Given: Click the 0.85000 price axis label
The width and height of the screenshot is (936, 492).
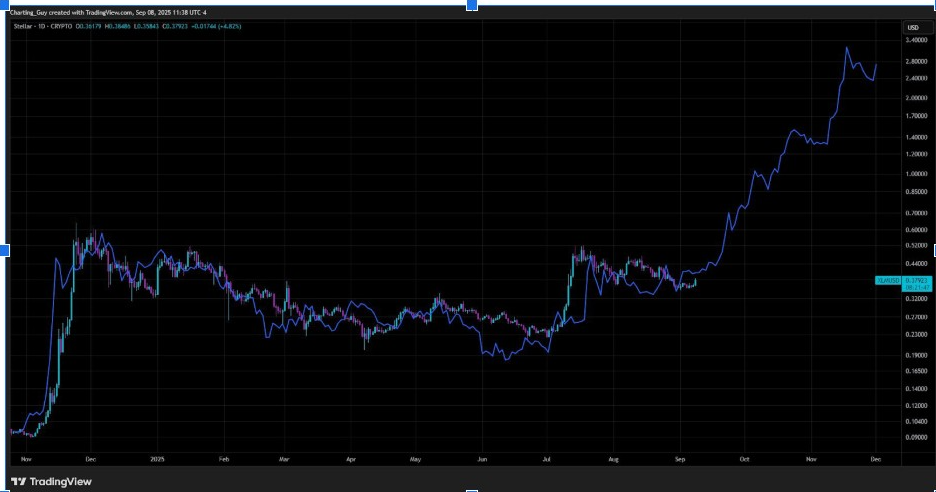Looking at the screenshot, I should (916, 192).
